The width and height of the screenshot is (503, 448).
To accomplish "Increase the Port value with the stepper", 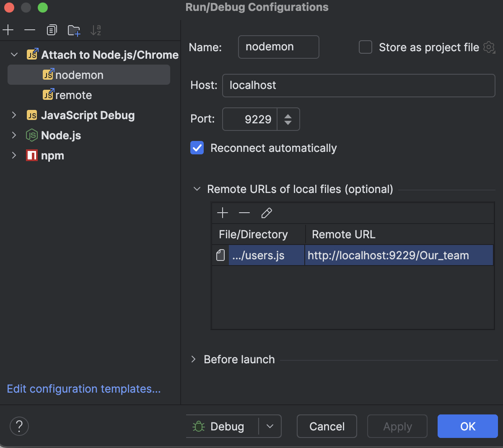I will pos(288,115).
